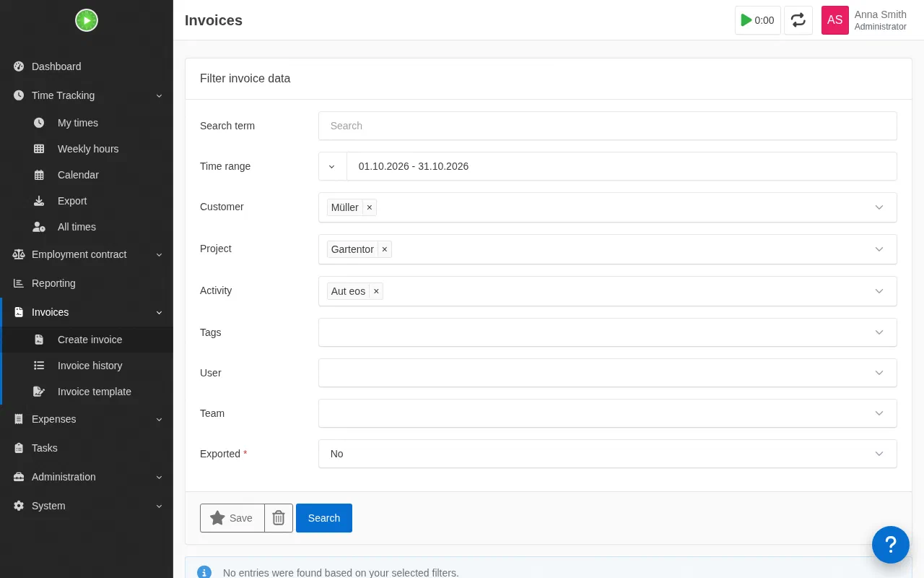Remove the Gartentor project tag
Viewport: 924px width, 578px height.
point(385,249)
